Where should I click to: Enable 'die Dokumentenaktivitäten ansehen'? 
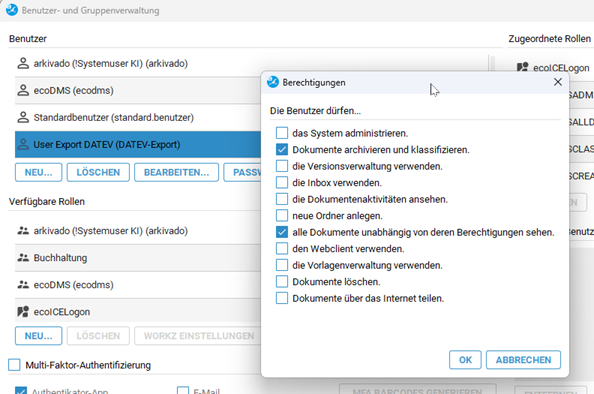[282, 199]
